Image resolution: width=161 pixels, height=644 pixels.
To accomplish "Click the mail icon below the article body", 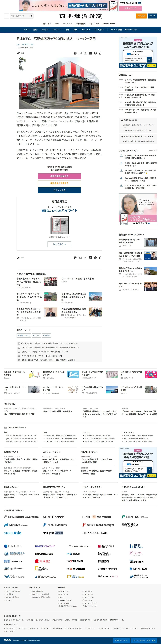I will [80, 258].
